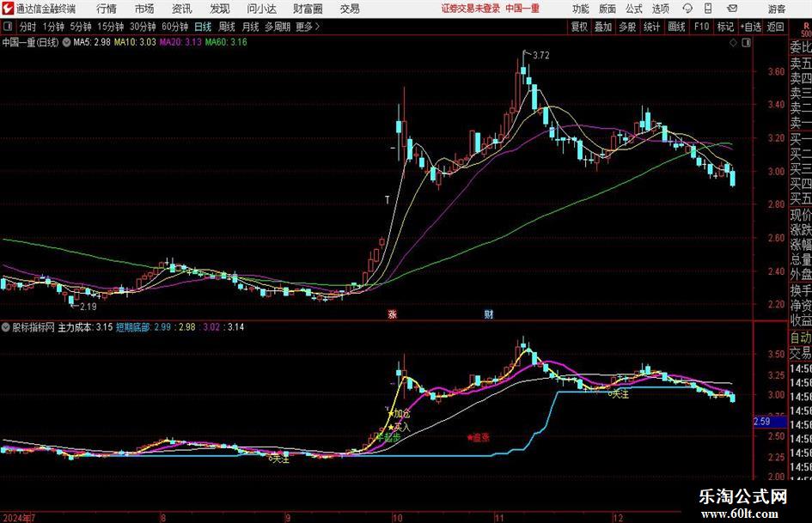Click the 涨 marker at chart bottom

point(393,314)
